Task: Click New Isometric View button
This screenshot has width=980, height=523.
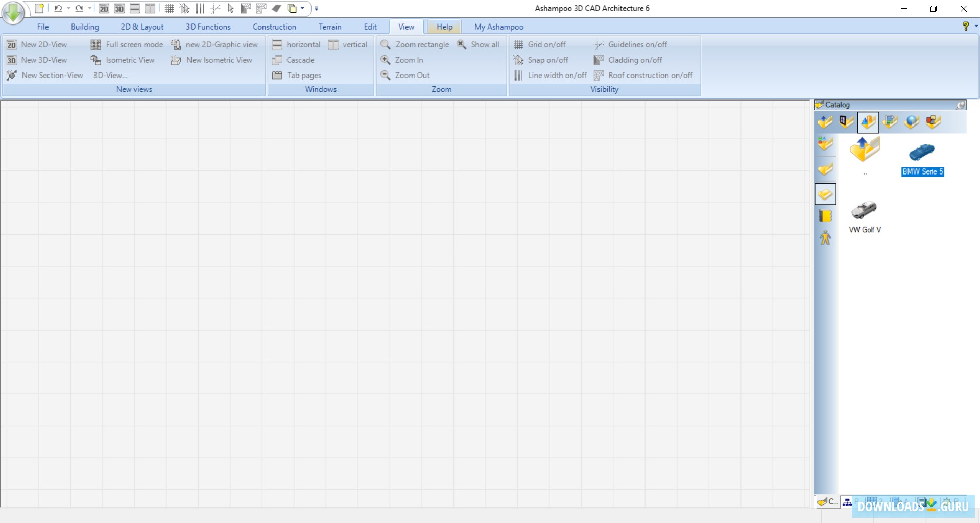Action: (x=211, y=60)
